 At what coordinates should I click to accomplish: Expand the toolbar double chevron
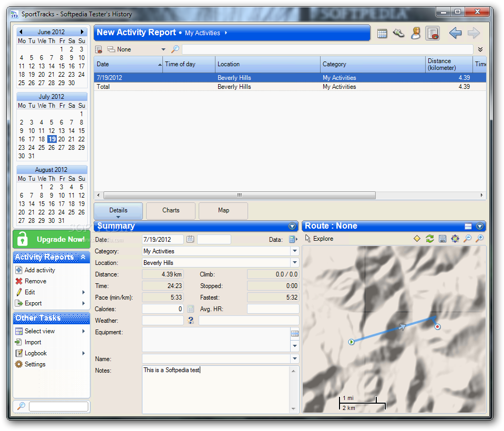pos(480,49)
